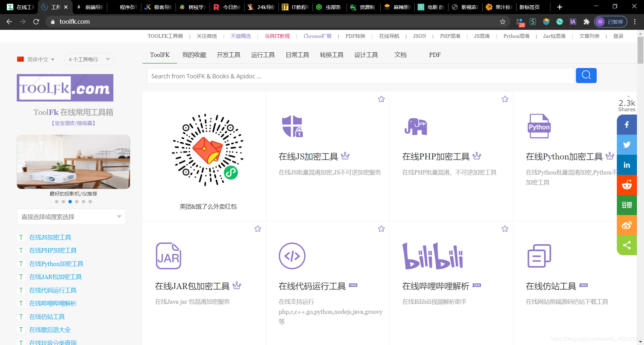Open sidebar link 在线歇后语大全
The image size is (644, 345).
tap(50, 330)
